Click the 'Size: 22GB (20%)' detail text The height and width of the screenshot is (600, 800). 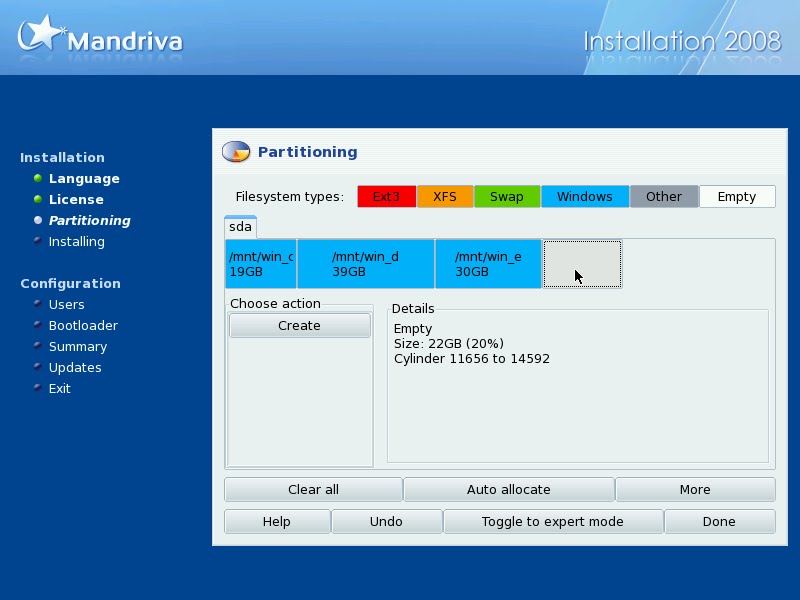click(x=449, y=343)
